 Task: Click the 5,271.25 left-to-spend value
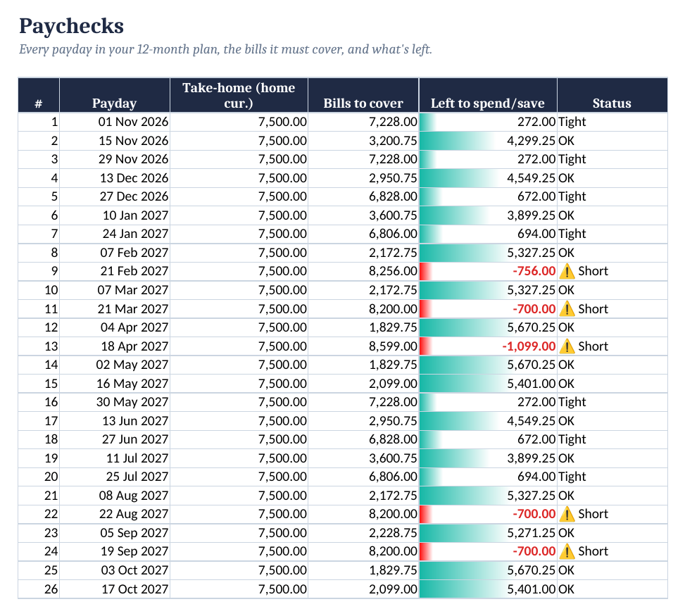532,533
